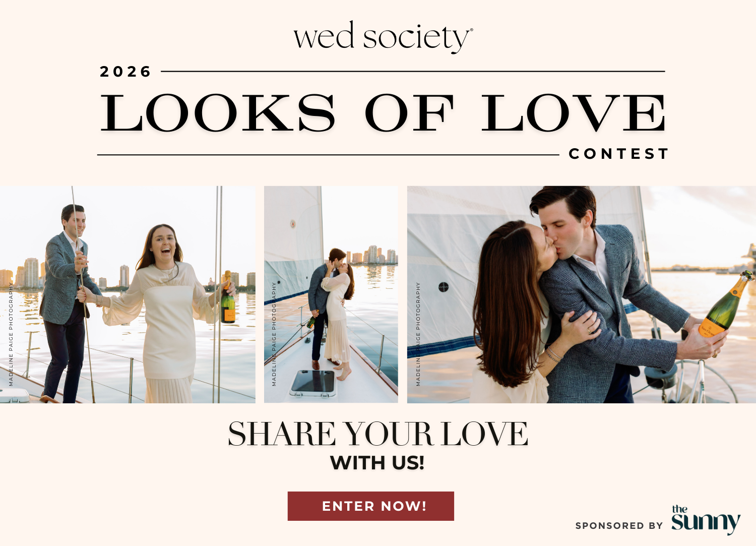
Task: Click the city skyline in middle photo
Action: 372,255
